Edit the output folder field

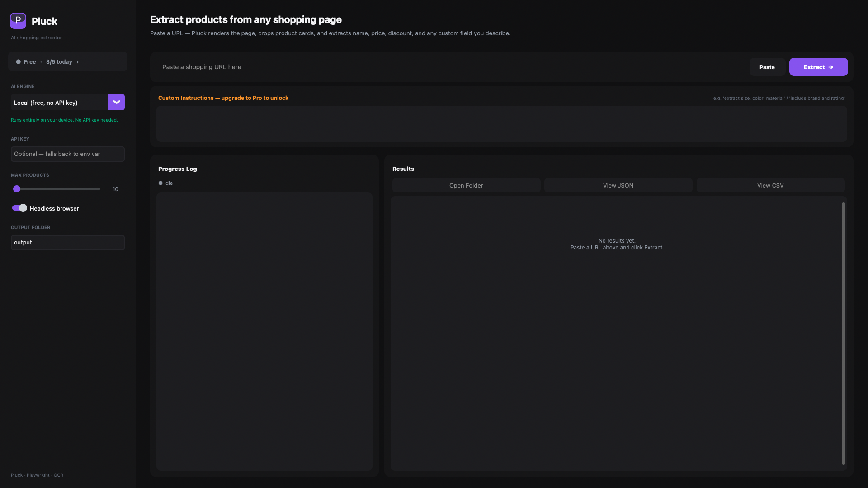[x=68, y=243]
